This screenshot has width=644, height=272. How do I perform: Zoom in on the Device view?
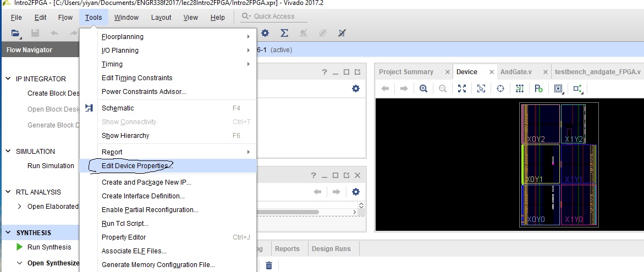point(423,88)
